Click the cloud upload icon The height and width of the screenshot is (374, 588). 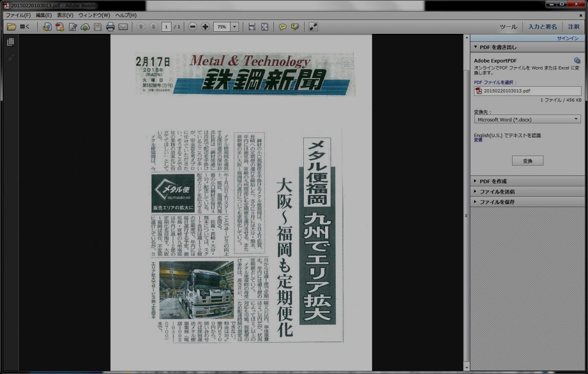coord(85,27)
